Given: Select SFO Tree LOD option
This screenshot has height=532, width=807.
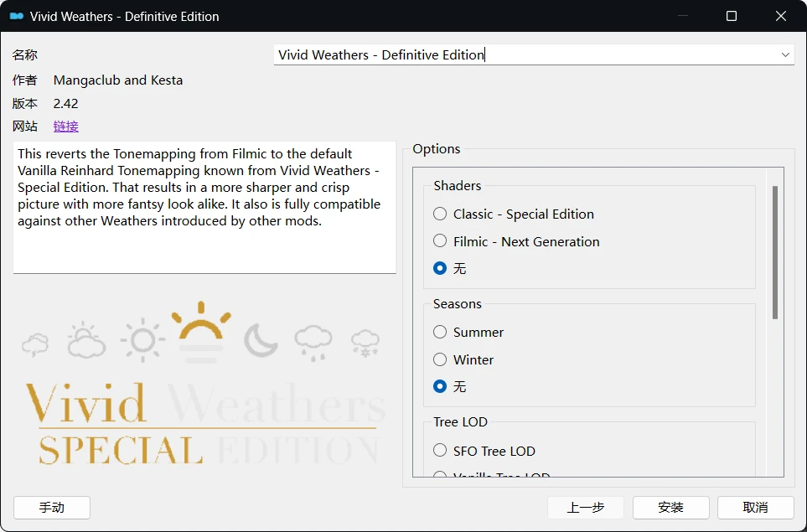Looking at the screenshot, I should click(484, 451).
